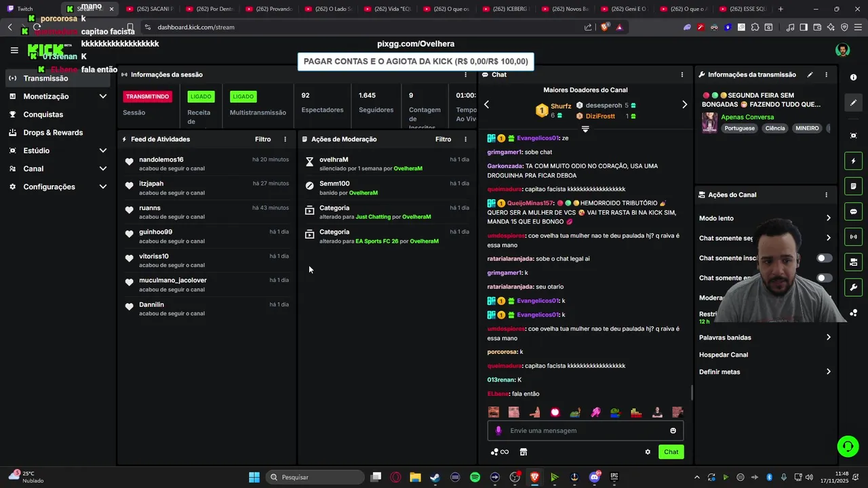
Task: Expand the Canal sidebar section
Action: point(103,169)
